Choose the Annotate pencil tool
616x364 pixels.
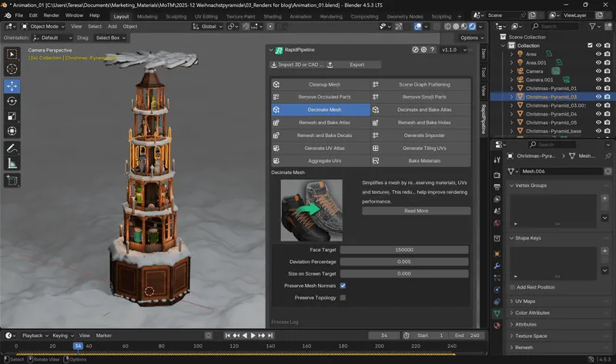12,148
